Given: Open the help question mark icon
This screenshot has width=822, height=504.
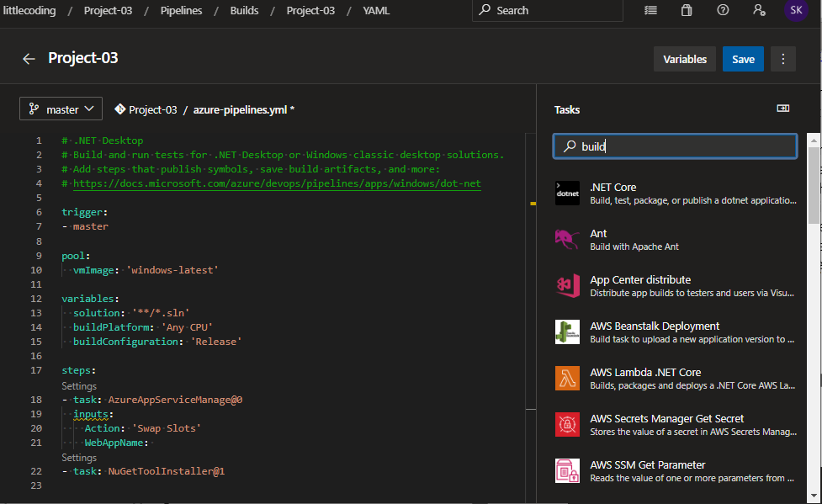Looking at the screenshot, I should 723,10.
